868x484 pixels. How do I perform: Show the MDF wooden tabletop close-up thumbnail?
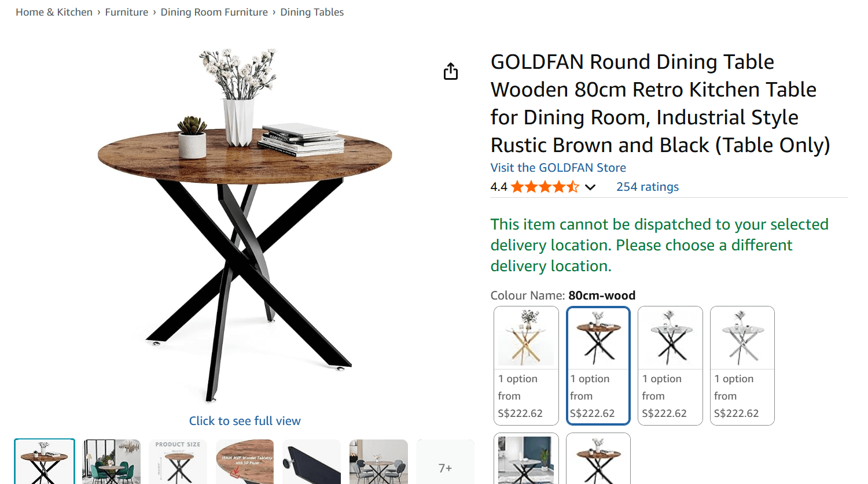245,462
